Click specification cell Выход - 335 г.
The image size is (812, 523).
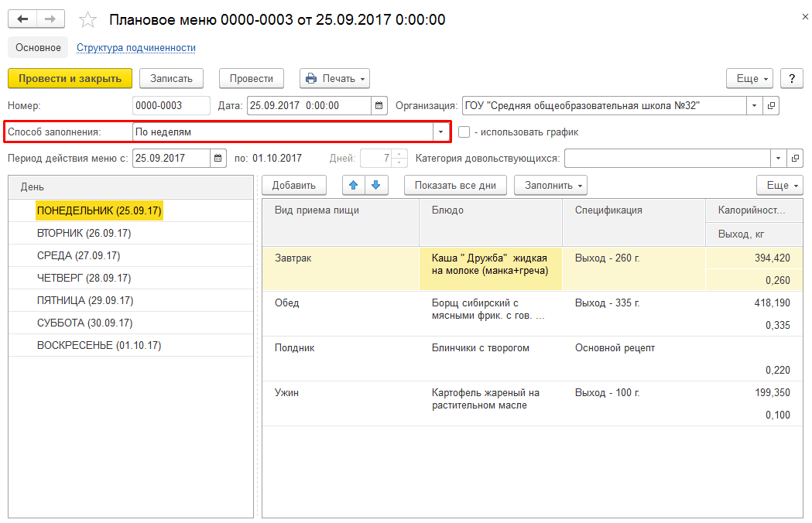[x=634, y=314]
